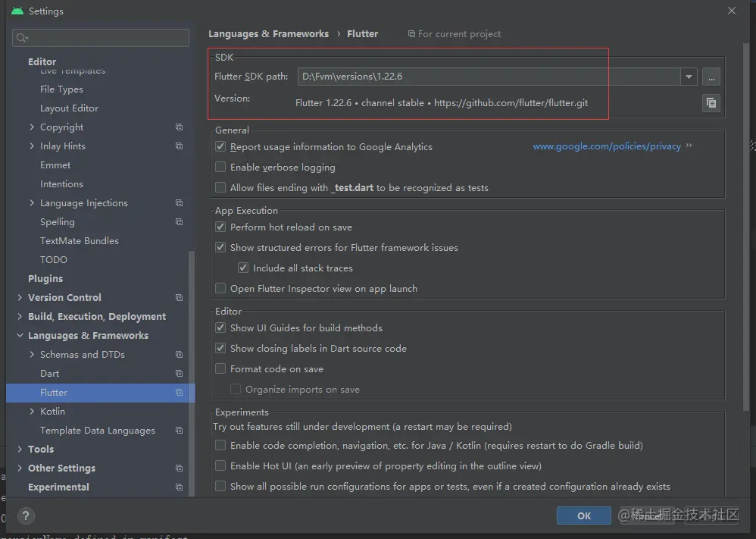Click the project-level icon next to Other Settings
The image size is (756, 539).
click(x=179, y=468)
